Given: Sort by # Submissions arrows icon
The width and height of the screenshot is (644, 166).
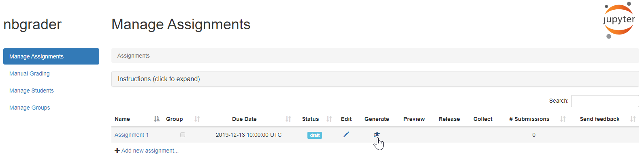Looking at the screenshot, I should pyautogui.click(x=563, y=119).
